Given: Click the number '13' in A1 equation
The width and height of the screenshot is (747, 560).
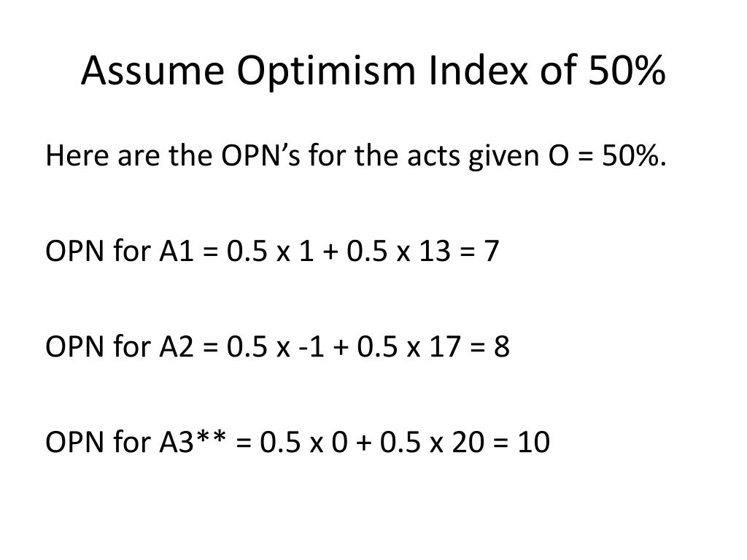Looking at the screenshot, I should tap(435, 251).
